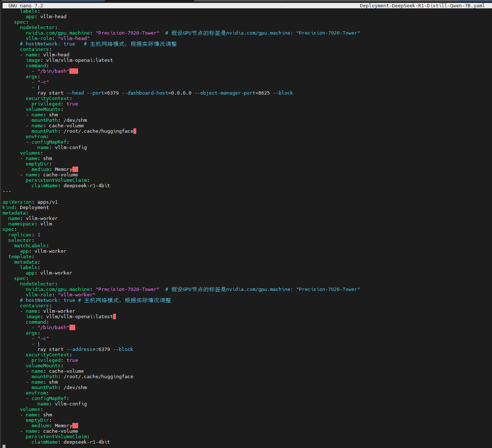The image size is (492, 448).
Task: Click the 'kind: Deployment' line
Action: [26, 207]
